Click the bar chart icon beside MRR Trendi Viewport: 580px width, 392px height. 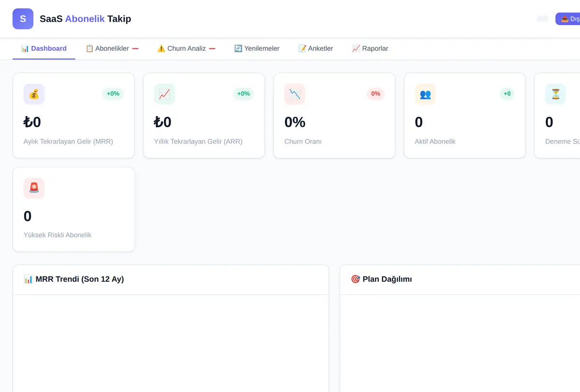[29, 279]
